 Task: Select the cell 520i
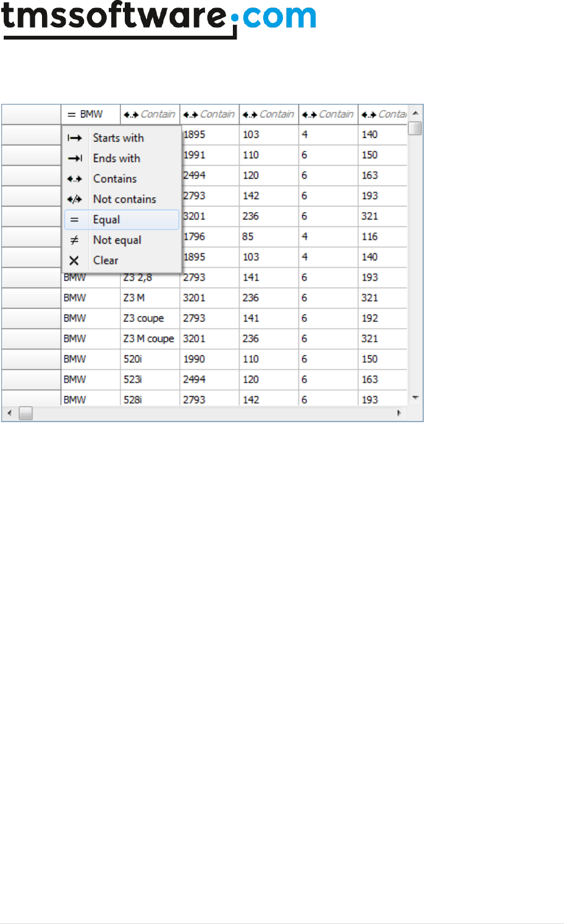coord(150,359)
